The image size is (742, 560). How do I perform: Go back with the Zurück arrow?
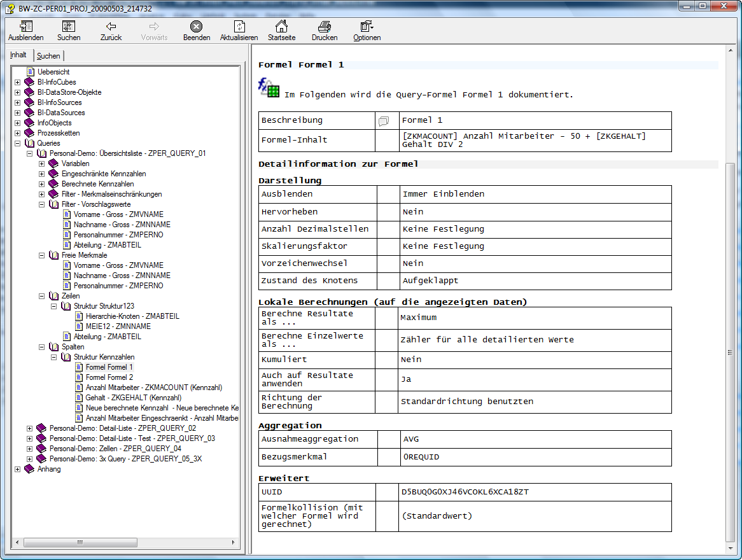[x=111, y=27]
